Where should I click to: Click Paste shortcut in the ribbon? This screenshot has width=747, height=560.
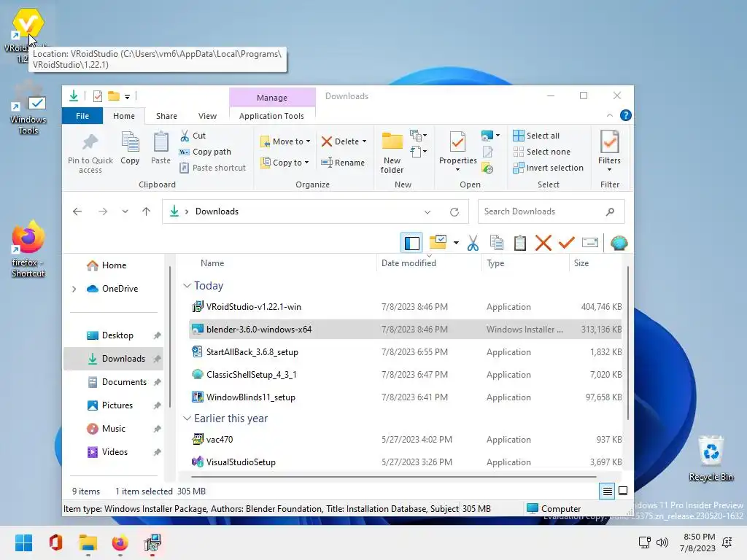[x=212, y=168]
